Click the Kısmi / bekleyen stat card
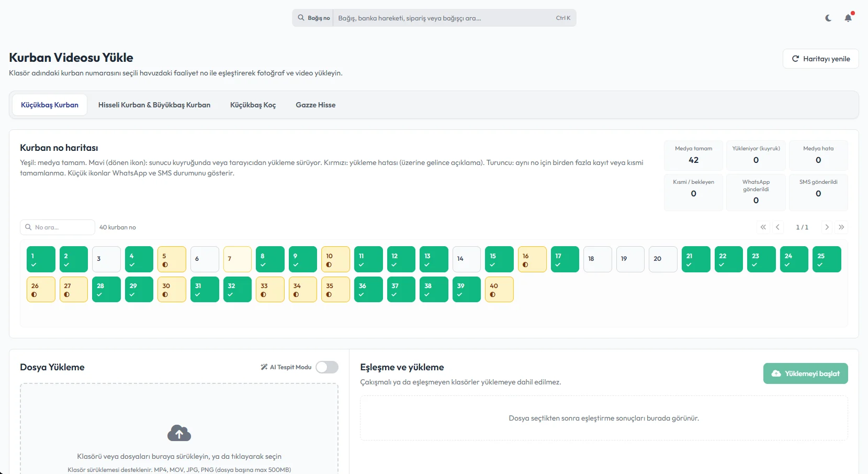This screenshot has width=868, height=474. (x=693, y=192)
